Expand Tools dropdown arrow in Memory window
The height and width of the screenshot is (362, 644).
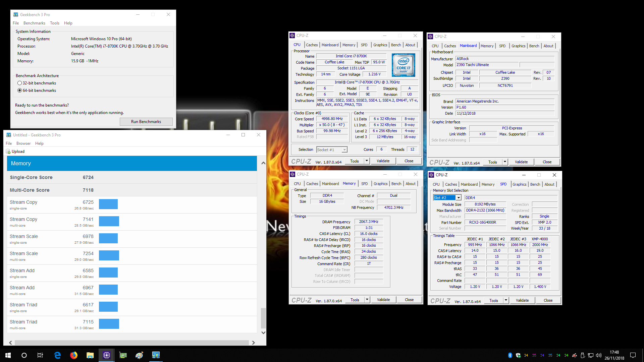coord(367,300)
